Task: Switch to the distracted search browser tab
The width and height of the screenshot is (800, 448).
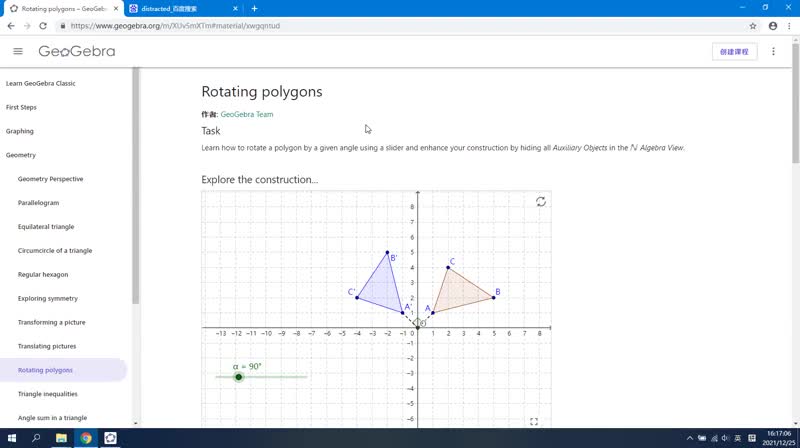Action: [183, 9]
